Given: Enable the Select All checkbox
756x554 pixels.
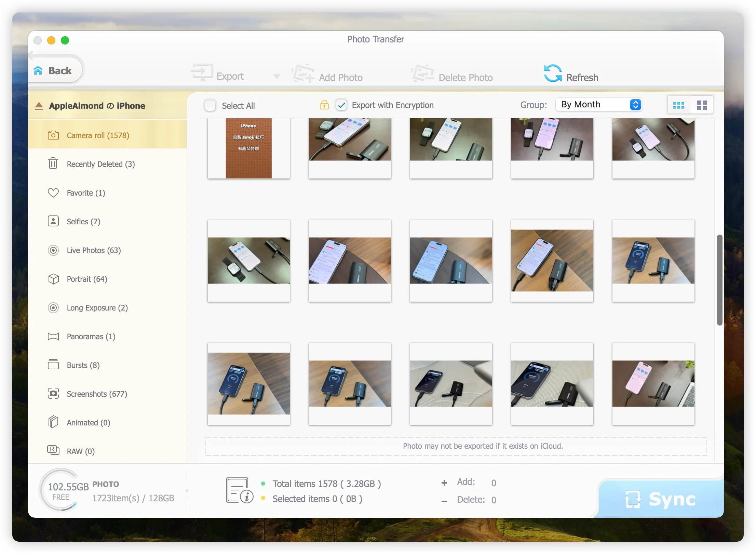Looking at the screenshot, I should pyautogui.click(x=210, y=105).
